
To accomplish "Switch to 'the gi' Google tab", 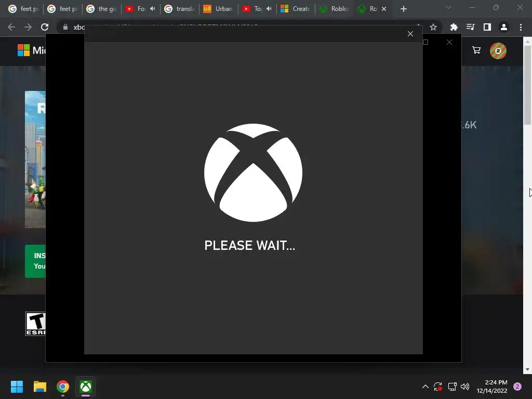I will (102, 9).
